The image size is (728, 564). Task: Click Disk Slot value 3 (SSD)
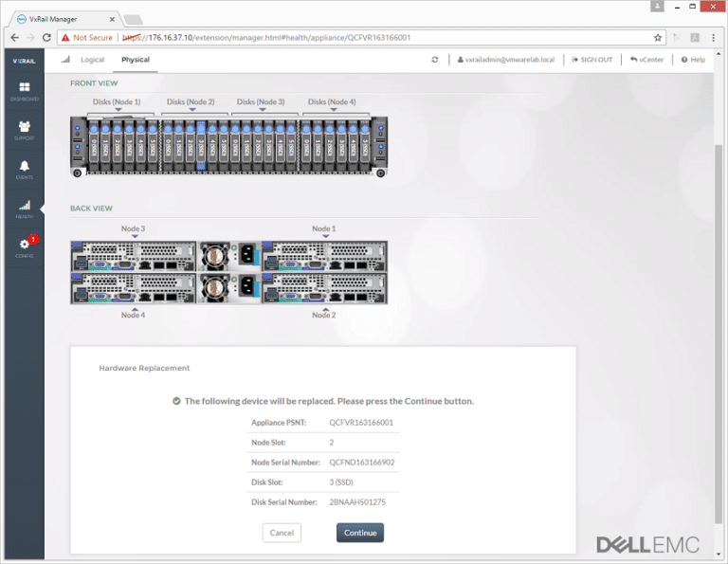[341, 482]
